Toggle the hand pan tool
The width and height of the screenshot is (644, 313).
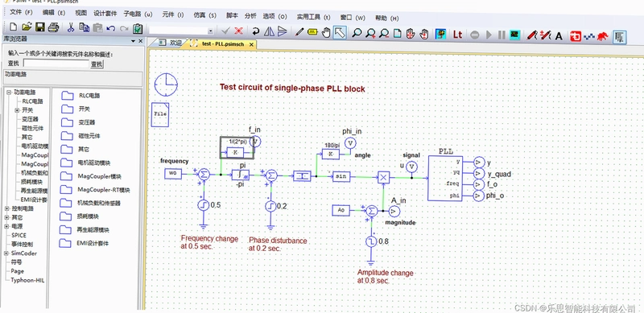coord(327,32)
